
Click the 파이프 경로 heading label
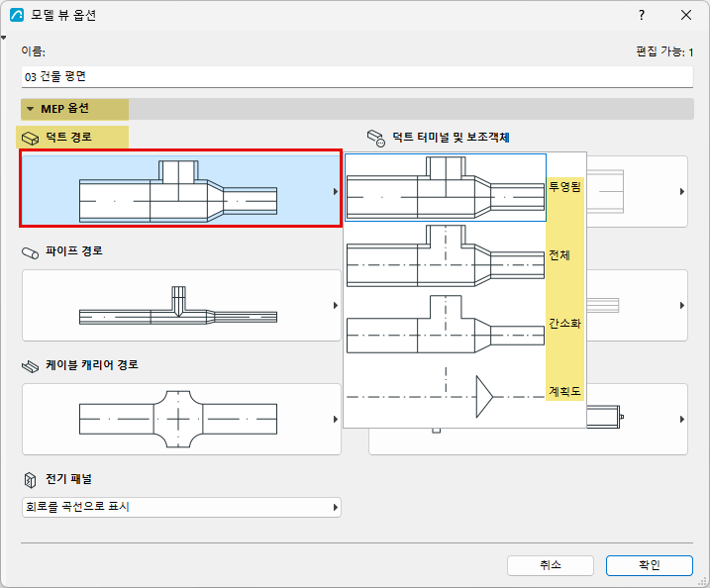pyautogui.click(x=74, y=251)
